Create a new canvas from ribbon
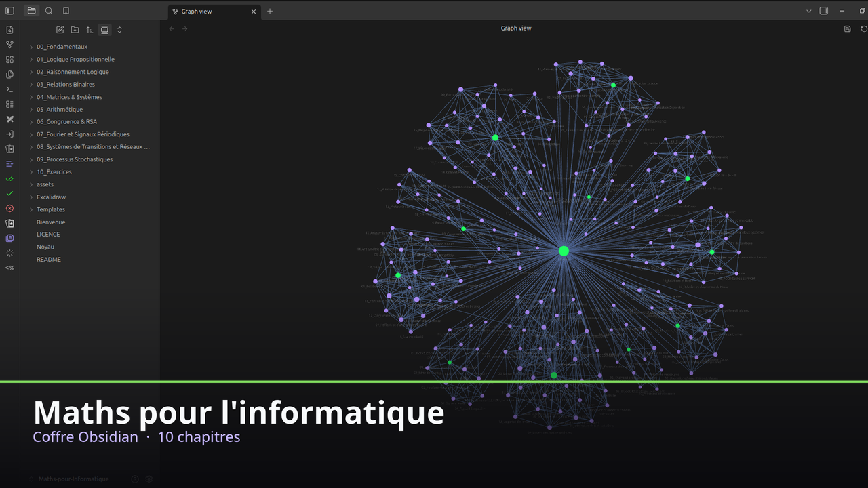This screenshot has width=868, height=488. [9, 60]
